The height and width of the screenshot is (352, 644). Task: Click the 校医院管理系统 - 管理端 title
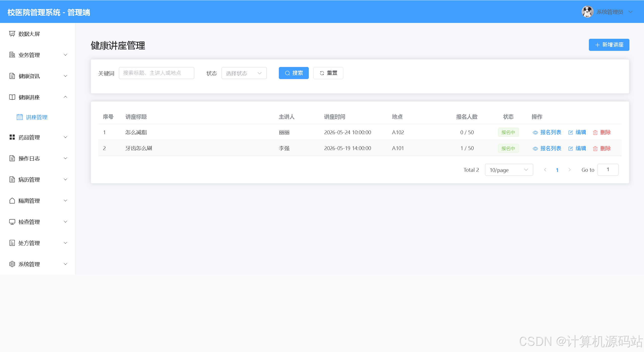[x=49, y=12]
